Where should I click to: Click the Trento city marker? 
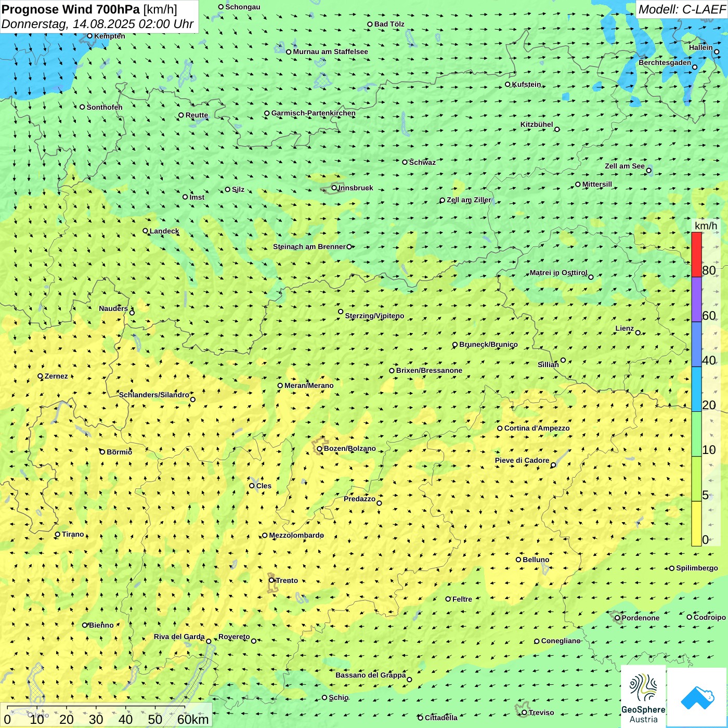(271, 580)
